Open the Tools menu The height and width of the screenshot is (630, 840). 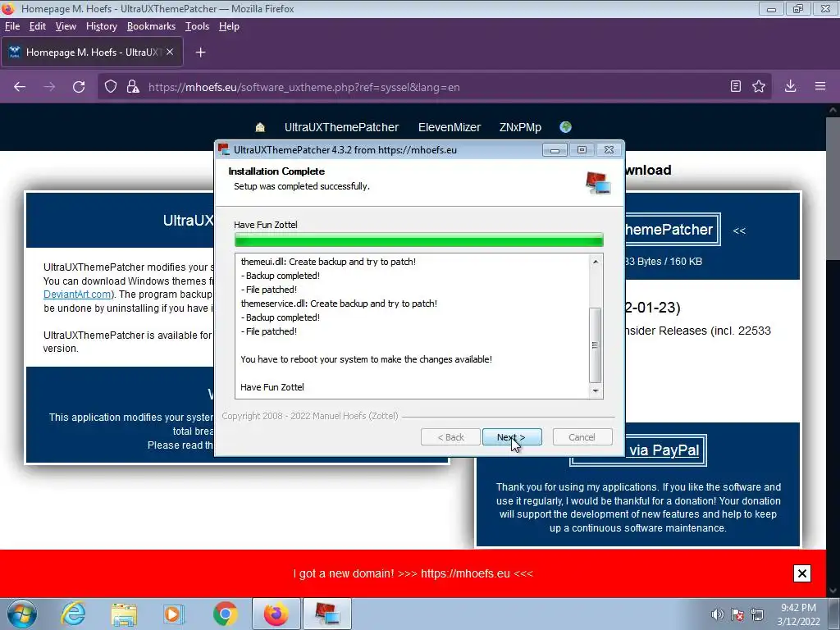coord(197,26)
